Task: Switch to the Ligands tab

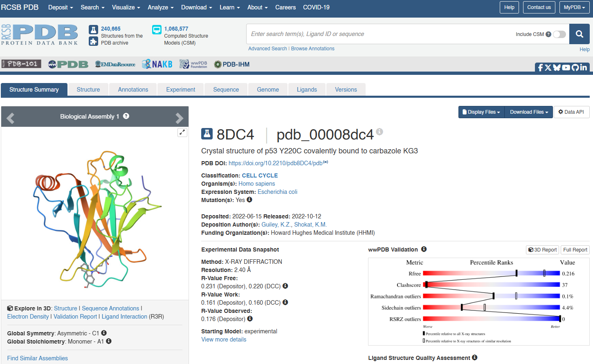Action: coord(307,90)
